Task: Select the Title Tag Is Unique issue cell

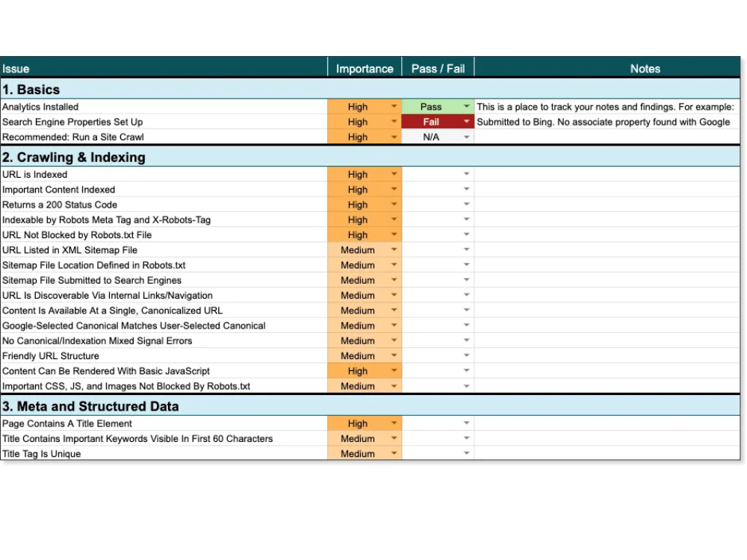Action: 164,453
